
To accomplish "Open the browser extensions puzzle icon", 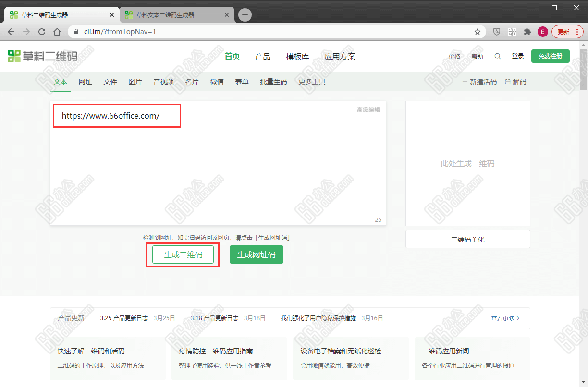I will [x=527, y=32].
